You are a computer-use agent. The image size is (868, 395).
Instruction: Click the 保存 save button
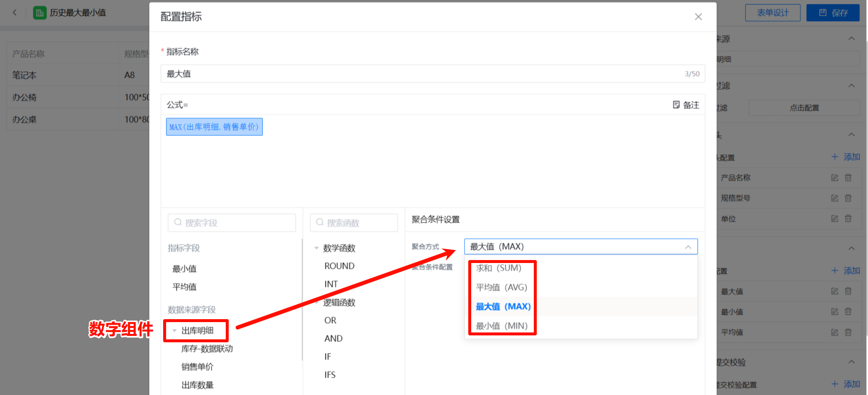point(833,13)
